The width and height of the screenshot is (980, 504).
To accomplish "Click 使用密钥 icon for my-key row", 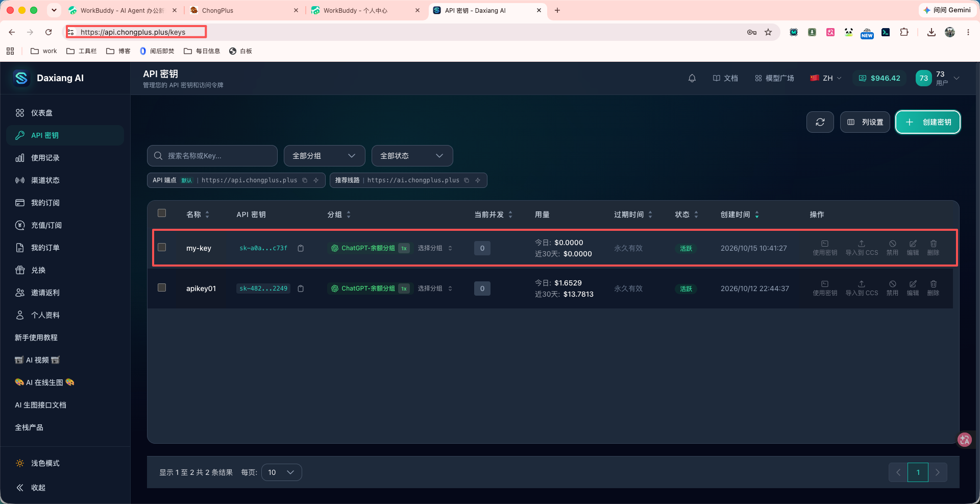I will coord(825,248).
